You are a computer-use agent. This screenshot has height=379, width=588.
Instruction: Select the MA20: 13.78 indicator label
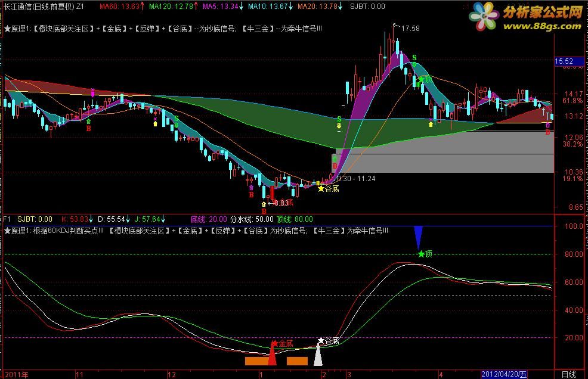(320, 7)
